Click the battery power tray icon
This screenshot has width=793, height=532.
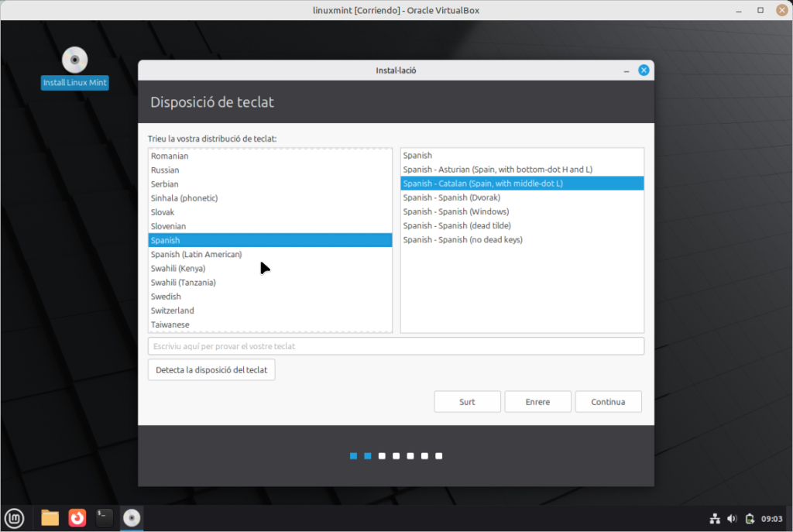[x=749, y=518]
